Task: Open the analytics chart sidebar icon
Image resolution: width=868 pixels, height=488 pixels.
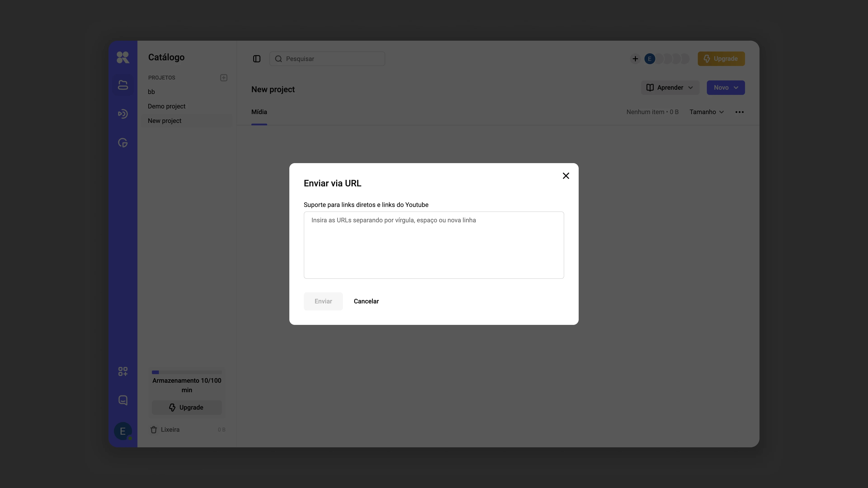Action: click(x=123, y=143)
